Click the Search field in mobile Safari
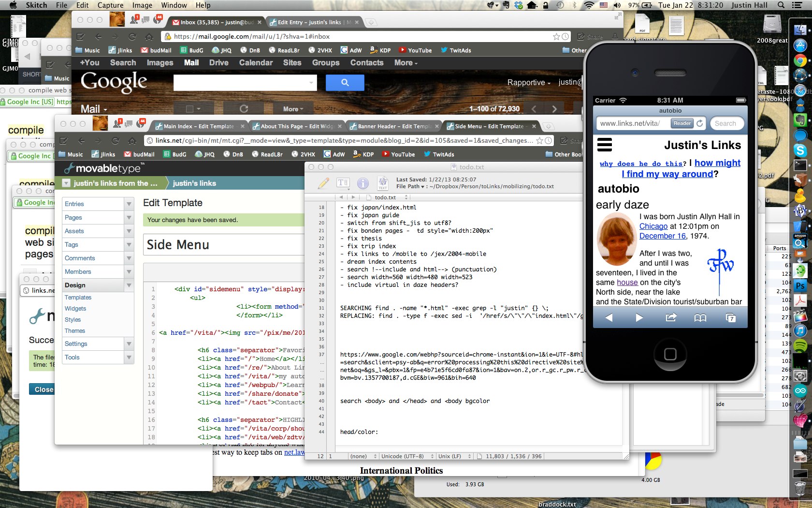Viewport: 812px width, 508px height. click(x=725, y=123)
